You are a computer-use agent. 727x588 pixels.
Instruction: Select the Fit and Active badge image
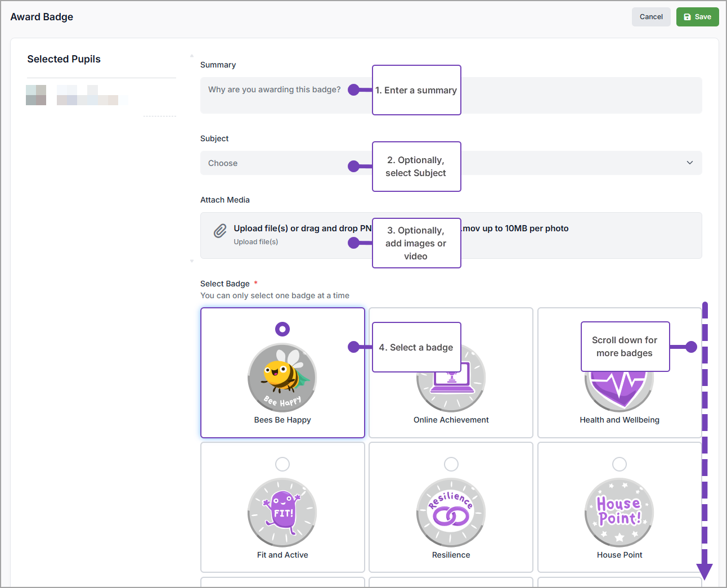[x=282, y=513]
